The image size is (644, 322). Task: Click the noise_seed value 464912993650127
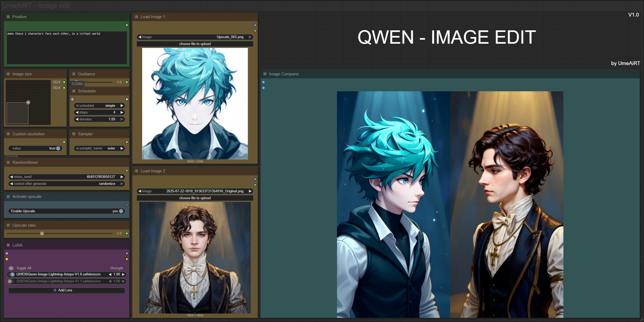coord(101,177)
